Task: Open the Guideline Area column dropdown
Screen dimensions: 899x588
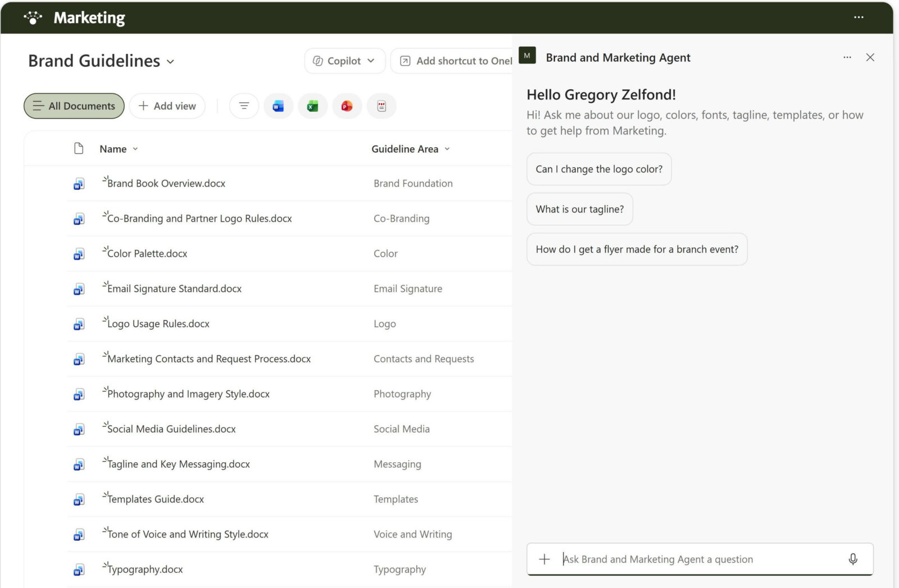Action: (447, 149)
